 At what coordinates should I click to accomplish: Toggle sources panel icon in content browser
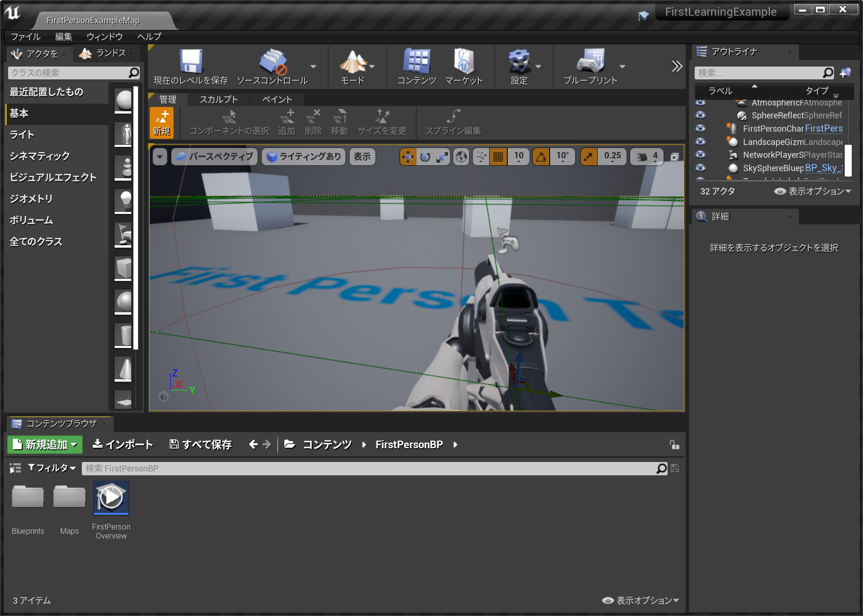tap(15, 468)
